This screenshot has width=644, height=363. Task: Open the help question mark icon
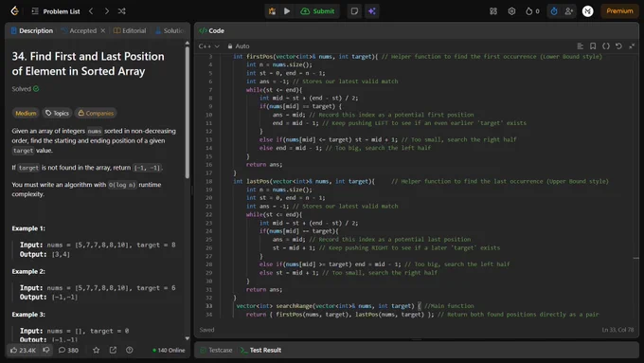(130, 351)
